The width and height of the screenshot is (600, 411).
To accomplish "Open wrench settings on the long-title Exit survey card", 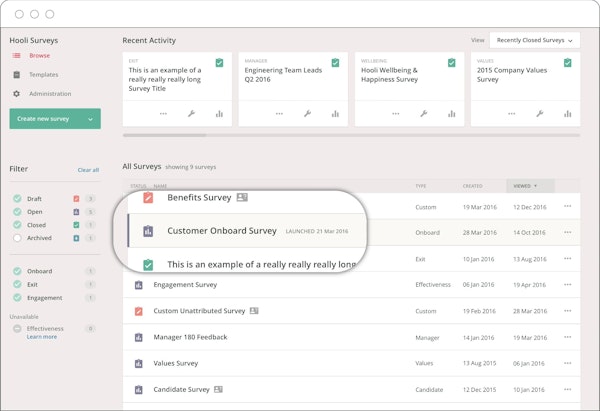I will [x=191, y=114].
